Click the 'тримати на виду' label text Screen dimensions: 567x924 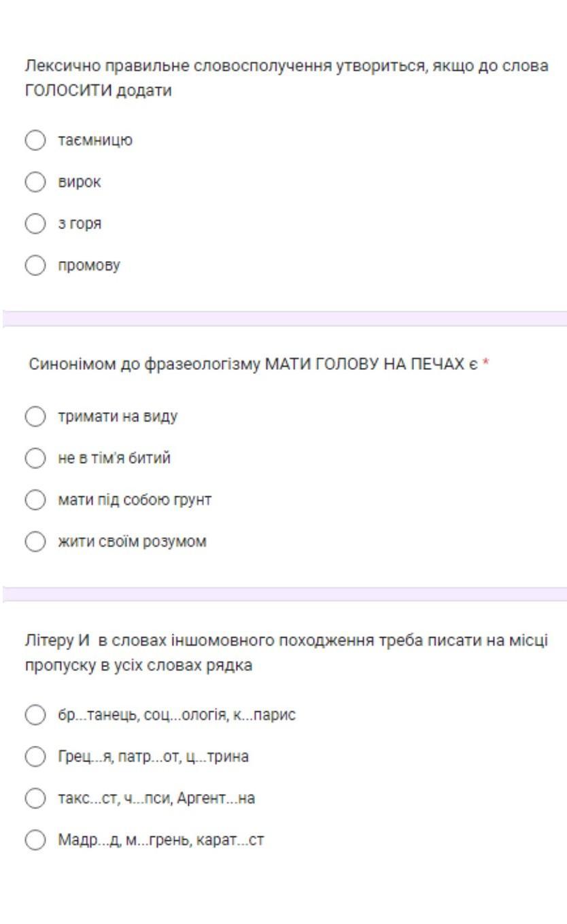click(118, 417)
